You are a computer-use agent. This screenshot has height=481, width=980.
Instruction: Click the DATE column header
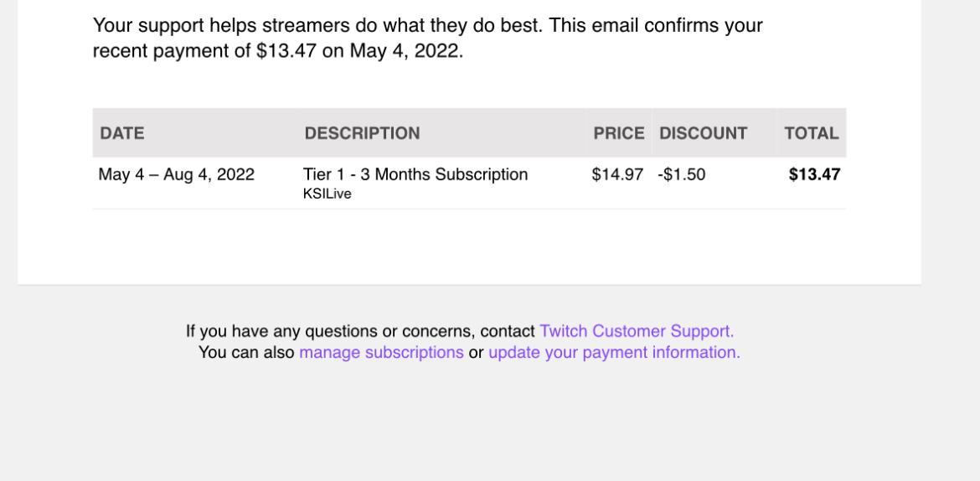pos(122,133)
